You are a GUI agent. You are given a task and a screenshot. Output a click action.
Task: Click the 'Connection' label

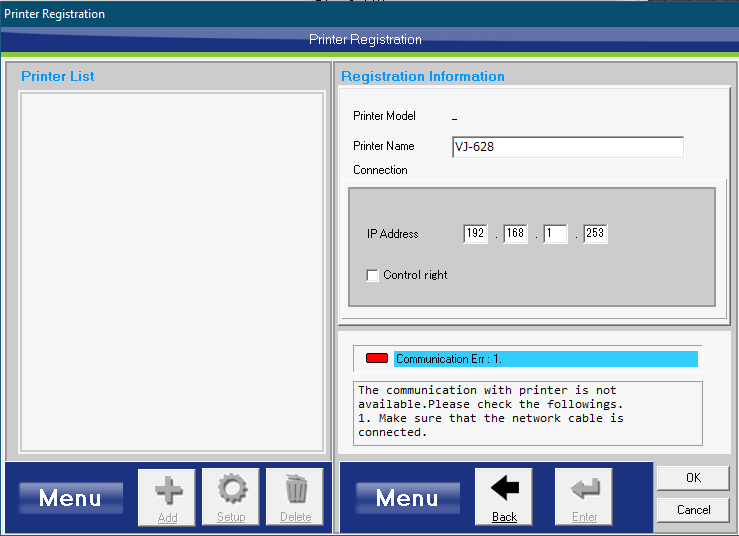coord(380,170)
